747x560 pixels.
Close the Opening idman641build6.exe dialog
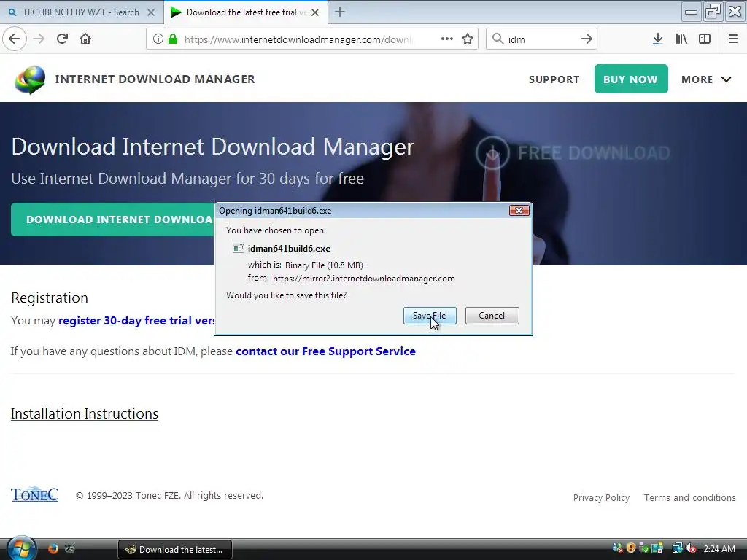pyautogui.click(x=519, y=211)
